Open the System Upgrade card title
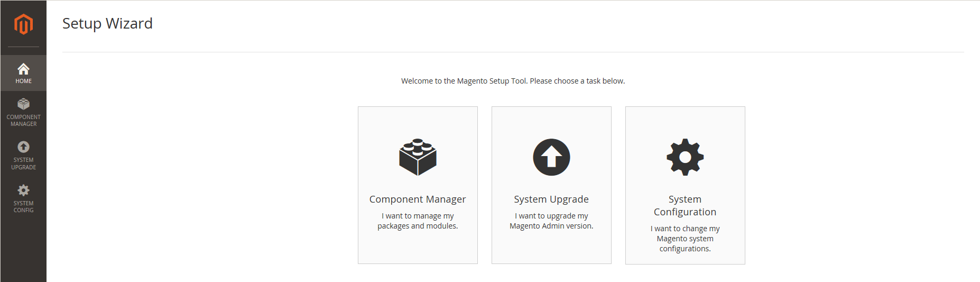This screenshot has height=282, width=980. pos(551,199)
